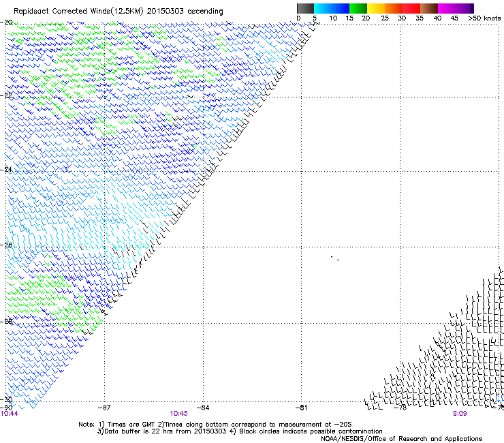Click the purple "10:44" time label
Image resolution: width=504 pixels, height=443 pixels.
(x=10, y=414)
